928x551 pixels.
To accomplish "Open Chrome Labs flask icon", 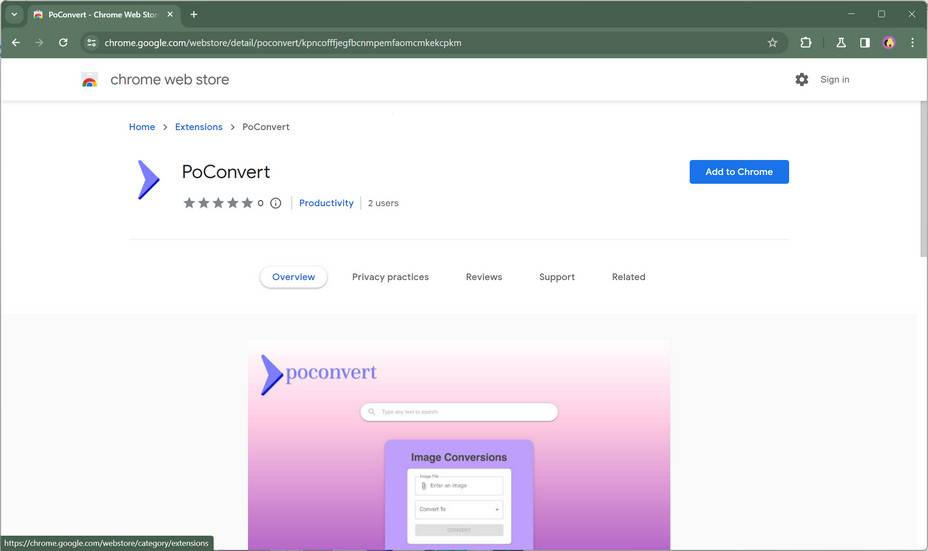I will pyautogui.click(x=840, y=43).
